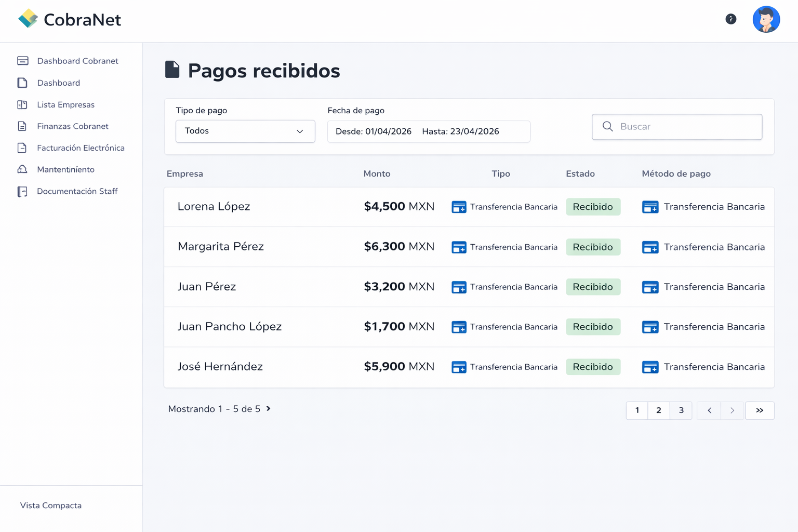This screenshot has width=798, height=532.
Task: Click the Lista Empresas sidebar icon
Action: tap(22, 104)
